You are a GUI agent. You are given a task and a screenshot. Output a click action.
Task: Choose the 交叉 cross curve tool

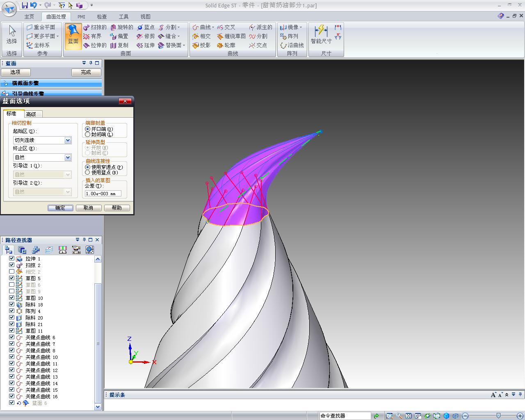(226, 27)
